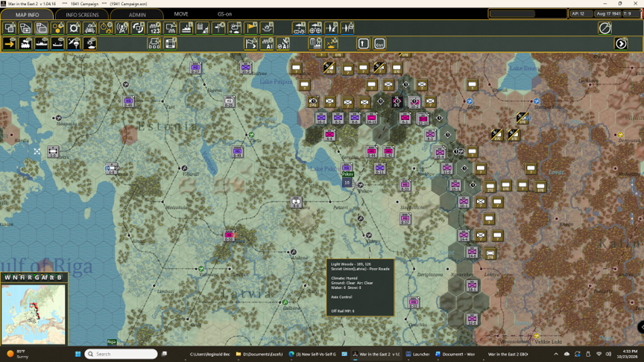
Task: Open the MAP INFO tab
Action: pyautogui.click(x=27, y=14)
